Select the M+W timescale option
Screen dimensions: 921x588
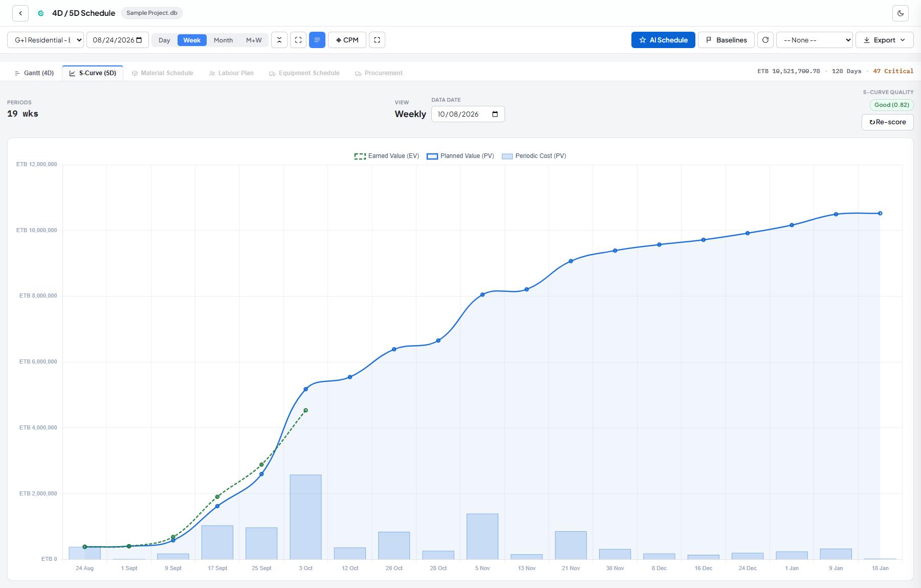click(254, 40)
